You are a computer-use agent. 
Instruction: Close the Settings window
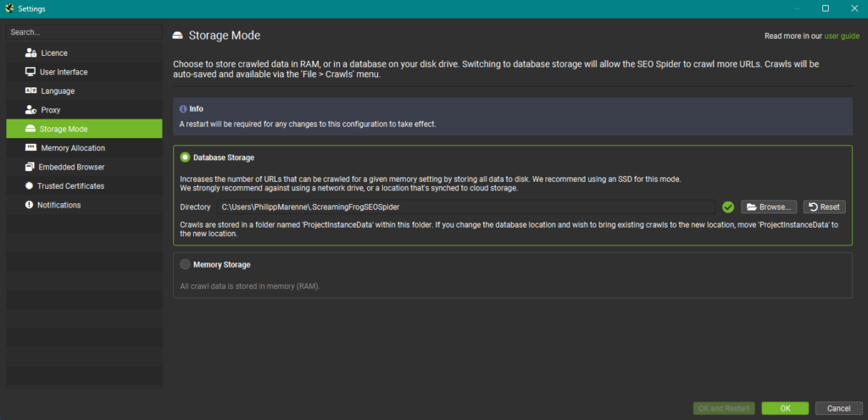click(854, 8)
